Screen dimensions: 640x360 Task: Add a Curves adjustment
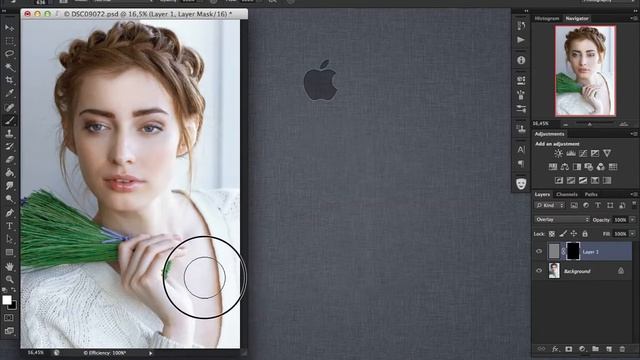pos(583,153)
